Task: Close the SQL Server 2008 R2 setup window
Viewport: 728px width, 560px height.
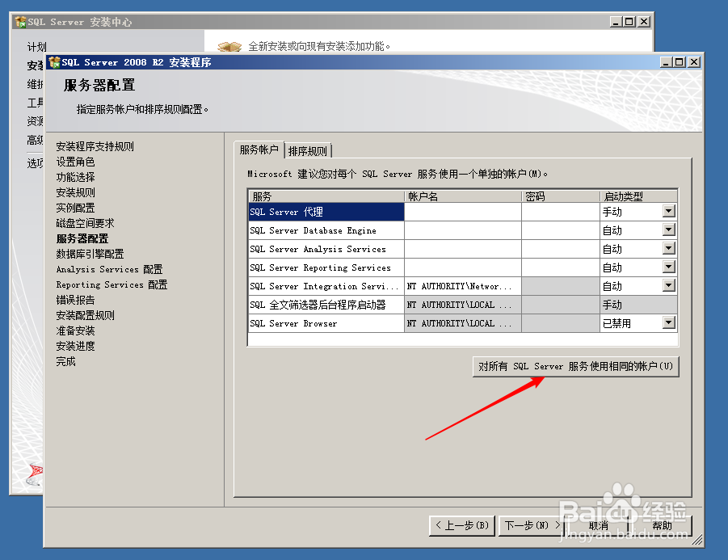Action: point(693,61)
